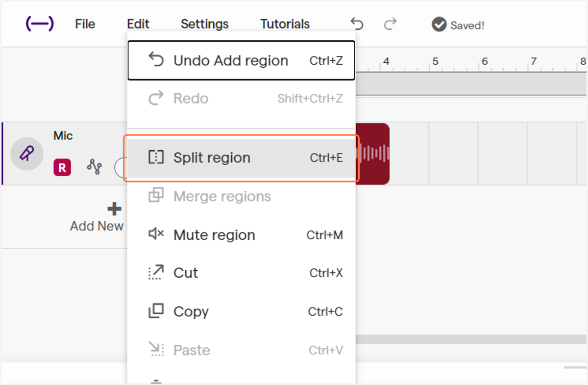The height and width of the screenshot is (385, 588).
Task: Select Mute region menu entry
Action: (241, 235)
